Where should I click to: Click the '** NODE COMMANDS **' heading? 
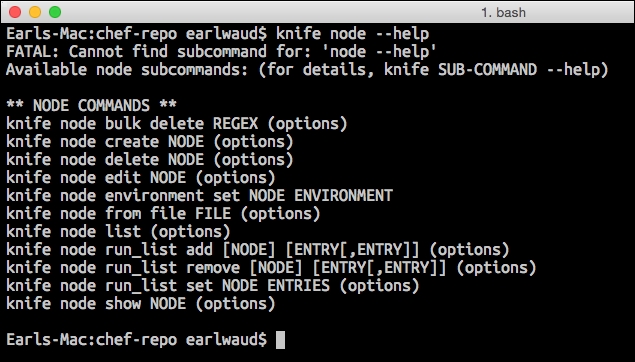[x=92, y=105]
